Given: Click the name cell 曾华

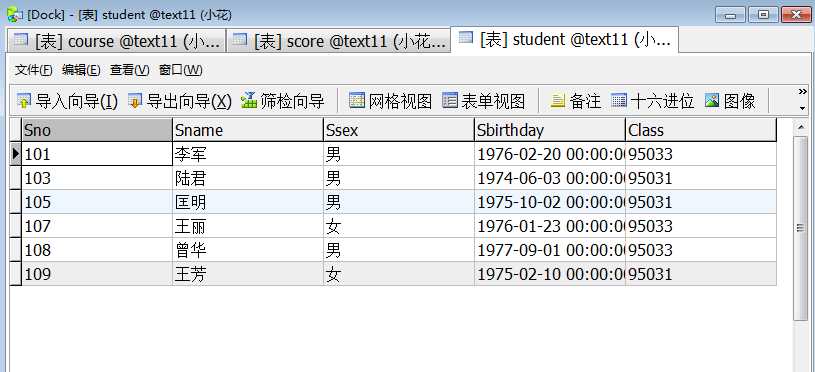Looking at the screenshot, I should tap(248, 250).
